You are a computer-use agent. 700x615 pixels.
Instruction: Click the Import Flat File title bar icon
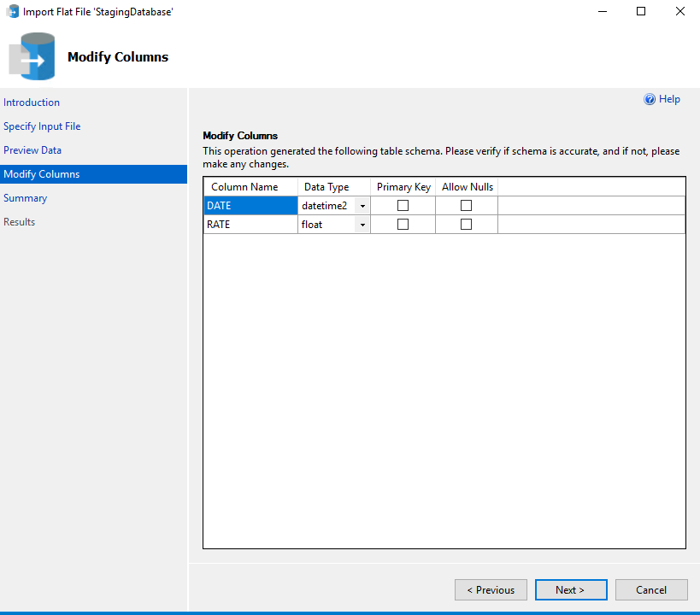(13, 11)
